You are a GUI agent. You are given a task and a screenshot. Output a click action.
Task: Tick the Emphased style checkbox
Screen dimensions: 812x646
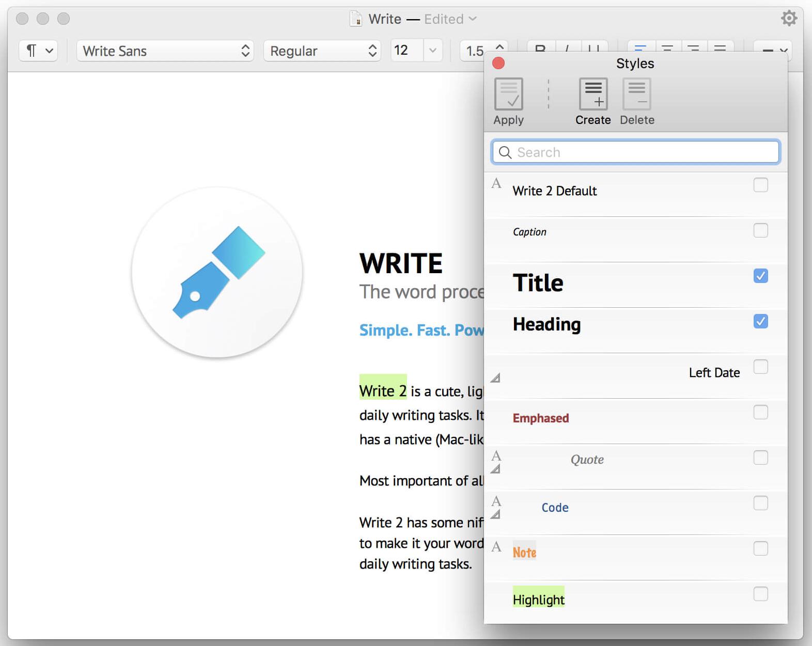coord(761,412)
